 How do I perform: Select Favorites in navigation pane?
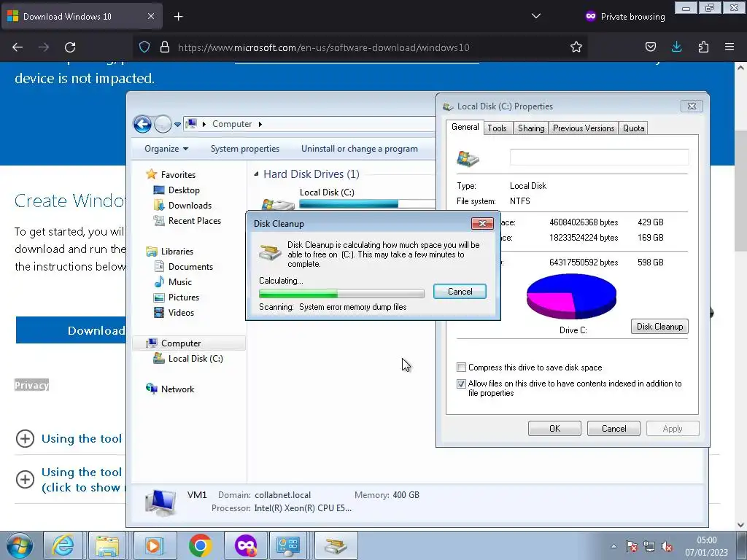(x=178, y=175)
